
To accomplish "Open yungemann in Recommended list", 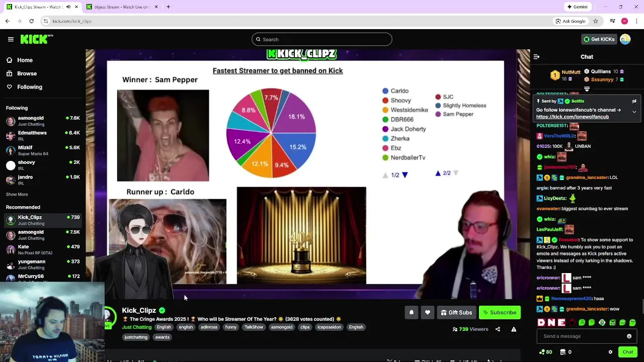I will [x=43, y=264].
